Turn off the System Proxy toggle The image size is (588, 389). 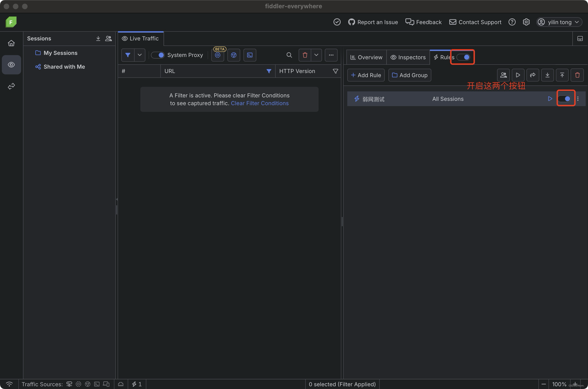158,55
